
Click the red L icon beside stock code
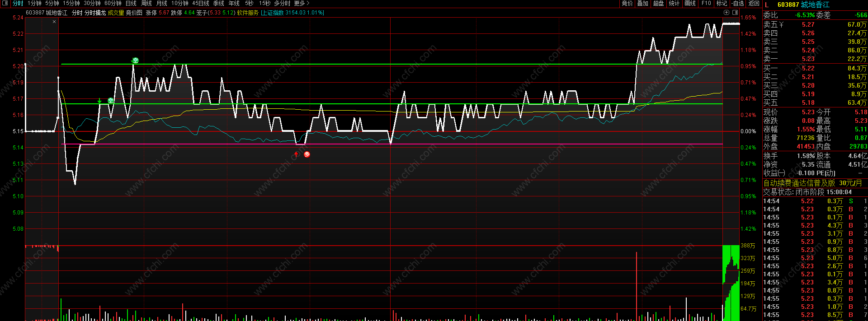point(767,5)
